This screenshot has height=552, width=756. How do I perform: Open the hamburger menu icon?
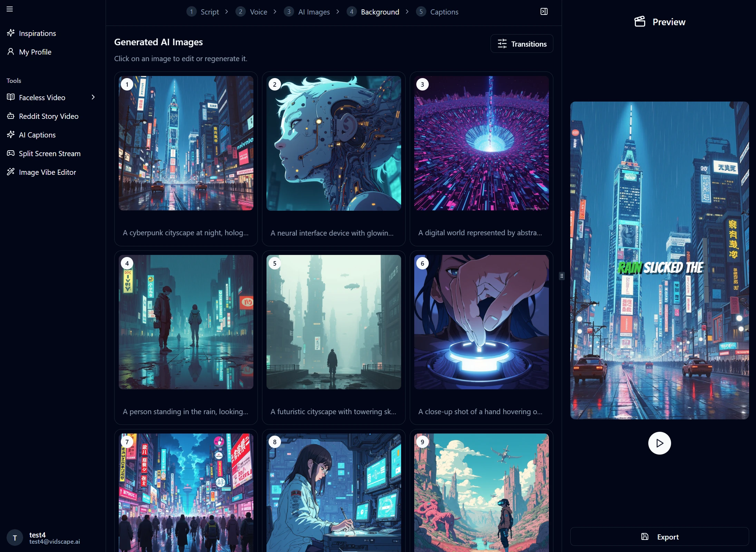(x=10, y=9)
